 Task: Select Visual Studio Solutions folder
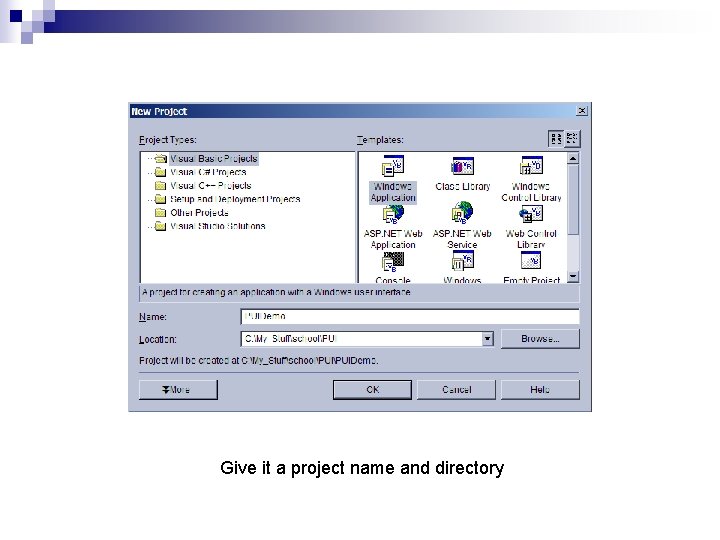[218, 226]
